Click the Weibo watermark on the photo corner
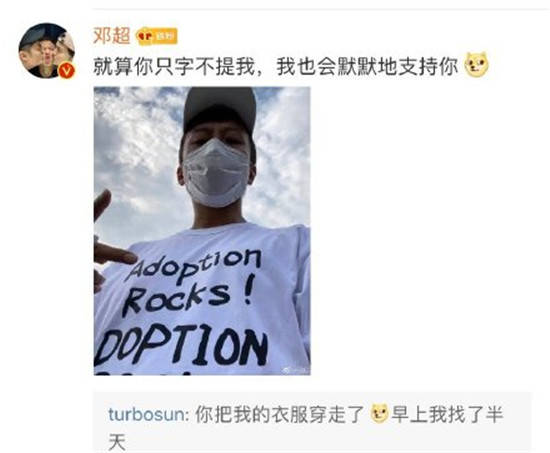 297,370
